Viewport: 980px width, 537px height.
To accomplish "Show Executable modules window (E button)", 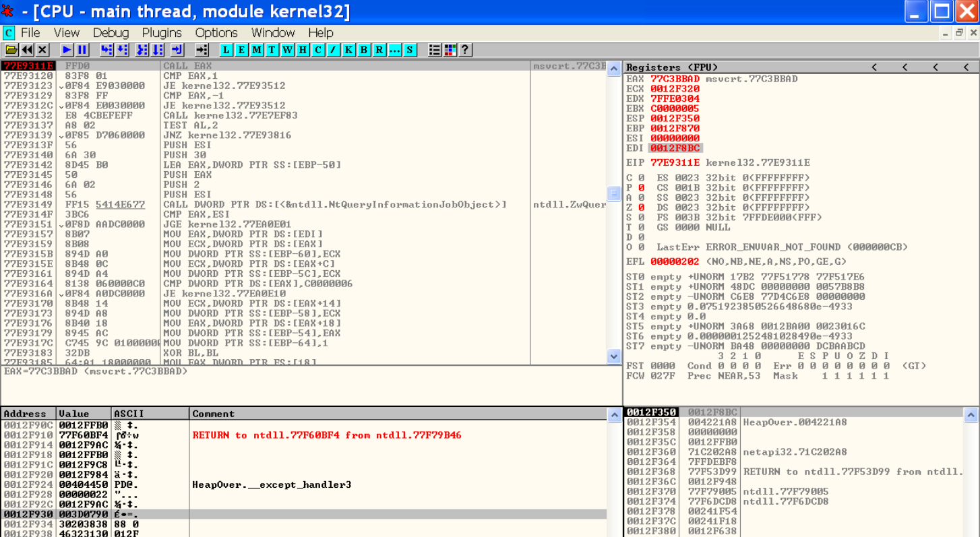I will 241,50.
